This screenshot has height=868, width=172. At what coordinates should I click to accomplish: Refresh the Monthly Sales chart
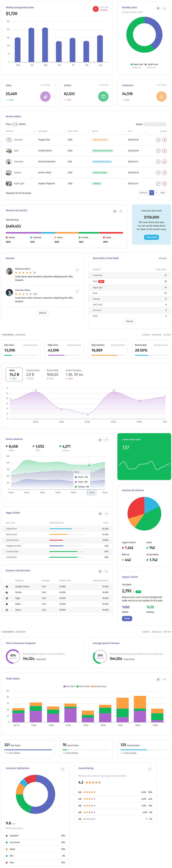(x=158, y=8)
